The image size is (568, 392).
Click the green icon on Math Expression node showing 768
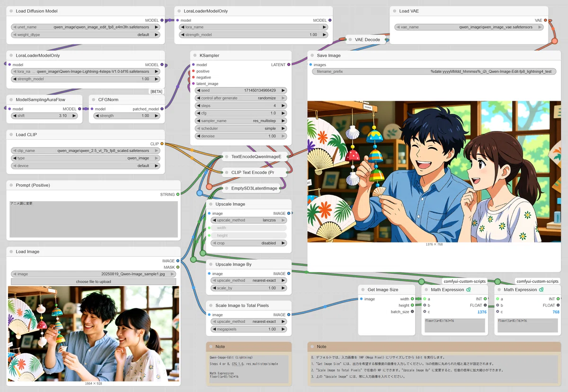click(541, 289)
